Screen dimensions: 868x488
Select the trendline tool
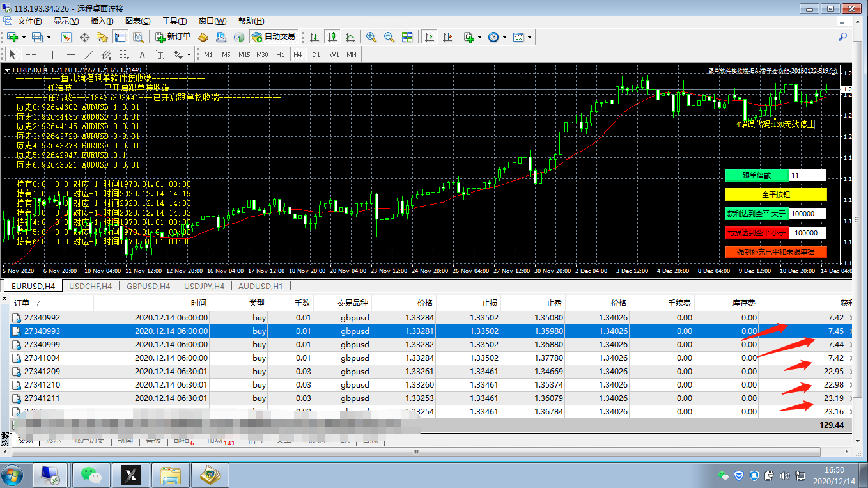tap(89, 54)
